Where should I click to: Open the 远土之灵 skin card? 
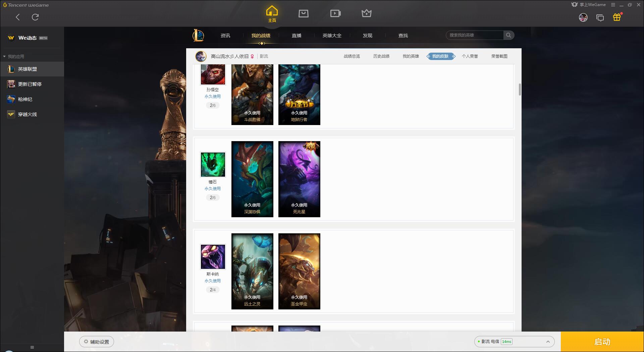click(252, 271)
